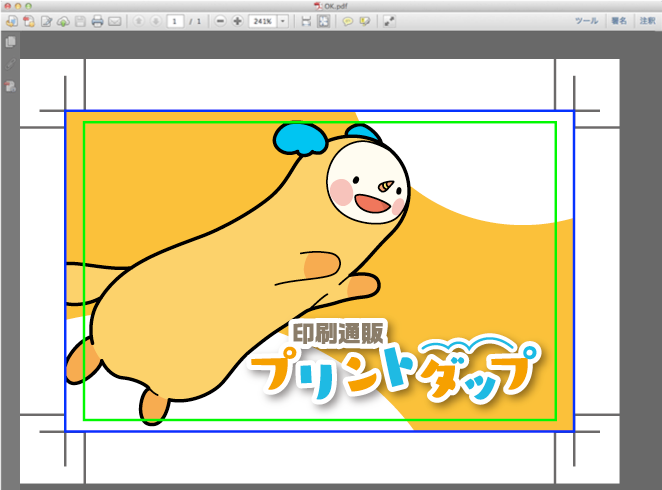Open the 署名 (Sign) pane
Image resolution: width=662 pixels, height=490 pixels.
coord(619,21)
